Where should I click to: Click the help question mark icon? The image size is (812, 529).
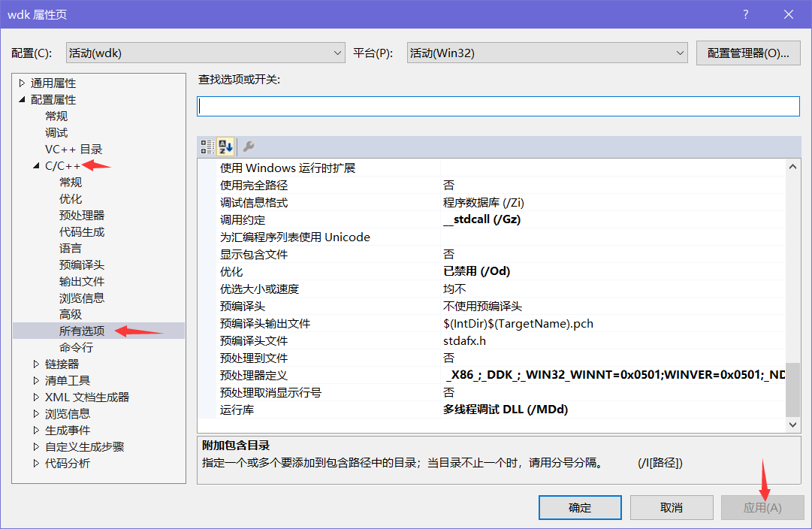[x=746, y=14]
